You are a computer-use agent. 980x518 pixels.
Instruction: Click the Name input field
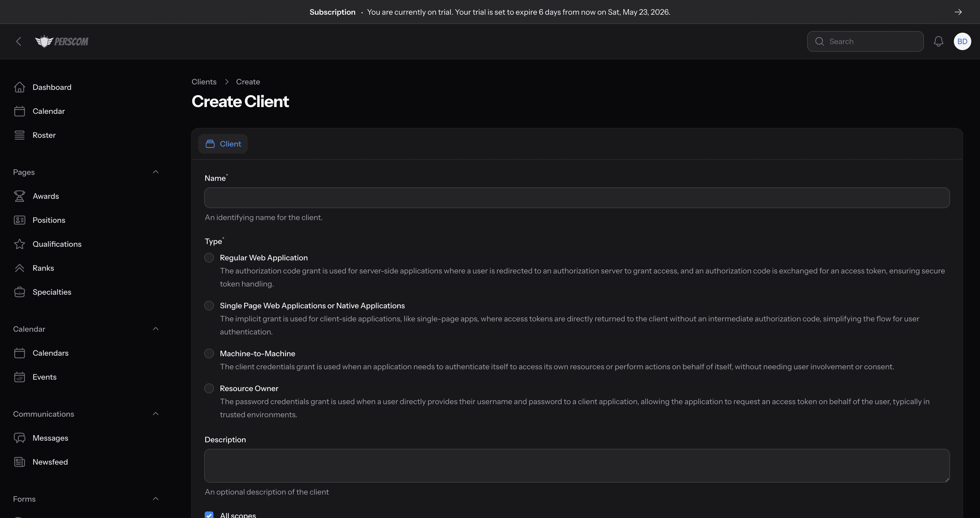(577, 197)
